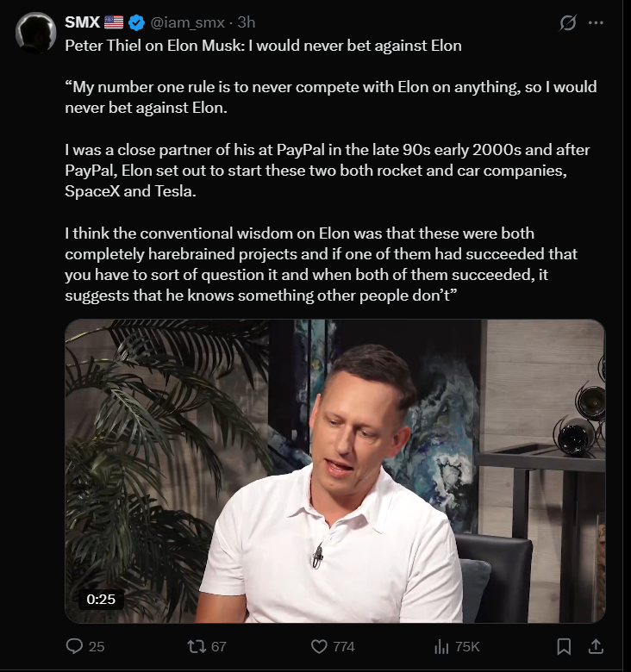
Task: Click the 774 likes count
Action: 343,646
